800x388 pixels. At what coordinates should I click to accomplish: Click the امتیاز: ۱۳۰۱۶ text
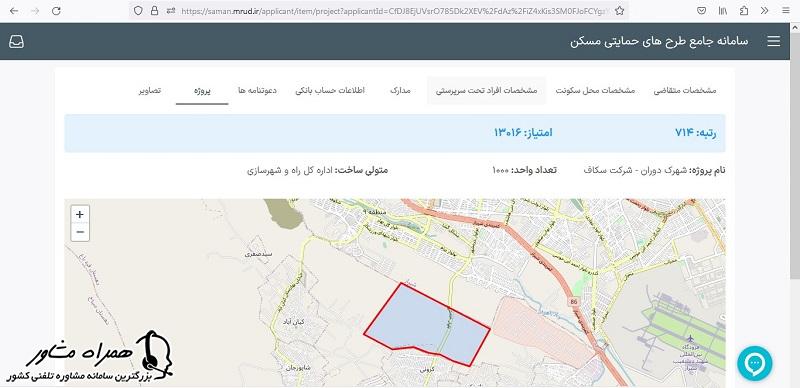pos(523,133)
